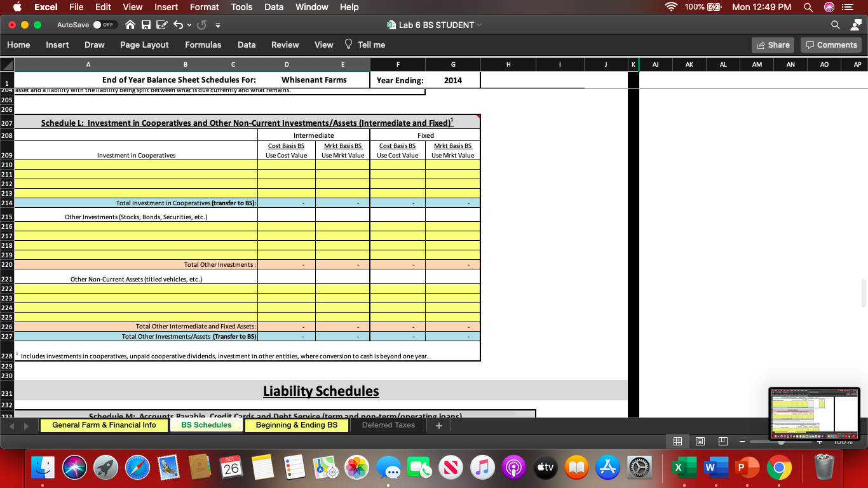868x488 pixels.
Task: Open the Lab 6 BS STUDENT title dropdown
Action: pyautogui.click(x=479, y=25)
